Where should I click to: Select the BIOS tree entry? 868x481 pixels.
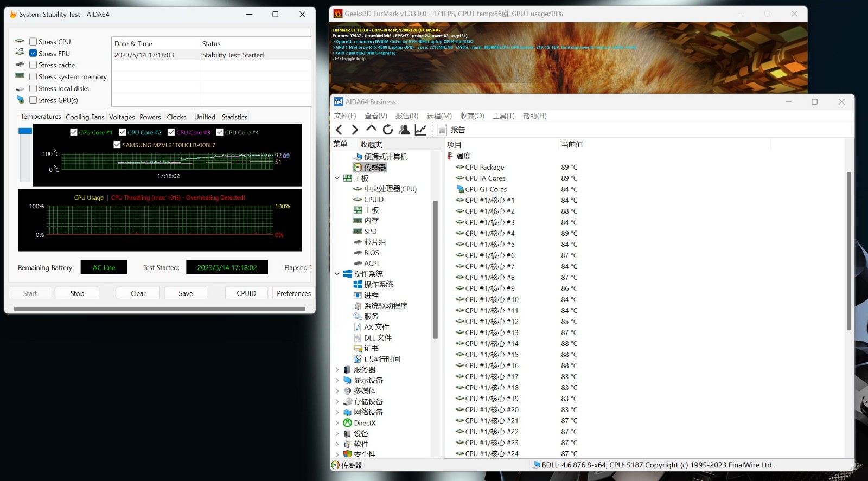[366, 253]
